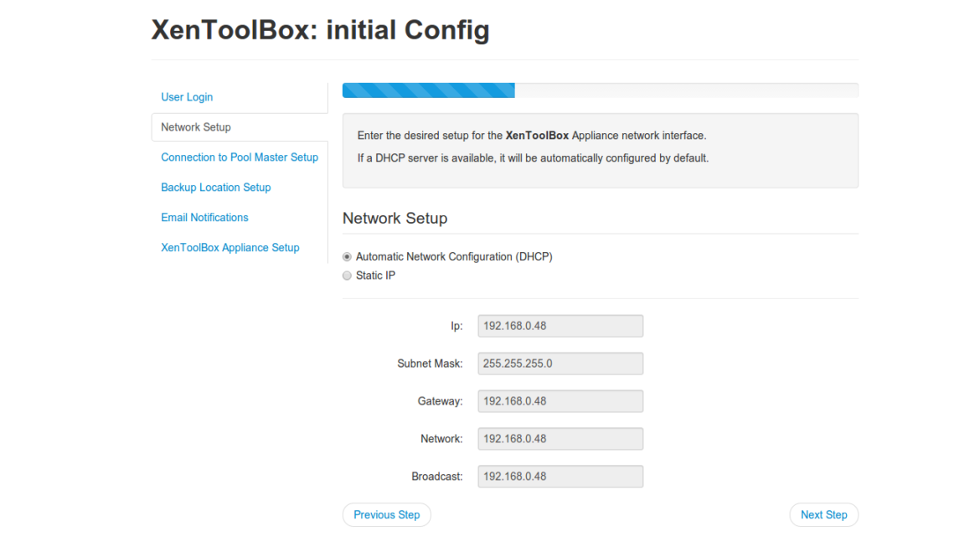The image size is (980, 557).
Task: Go to Connection to Pool Master Setup
Action: (240, 157)
